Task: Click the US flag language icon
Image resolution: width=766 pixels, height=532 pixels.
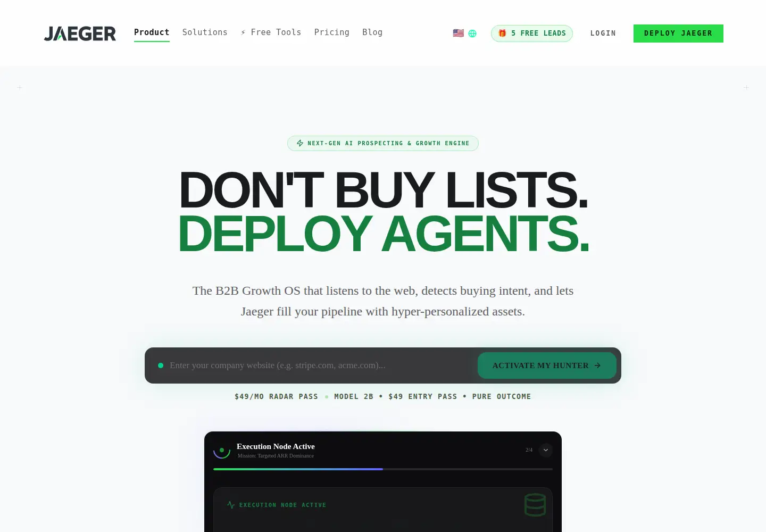Action: coord(459,33)
